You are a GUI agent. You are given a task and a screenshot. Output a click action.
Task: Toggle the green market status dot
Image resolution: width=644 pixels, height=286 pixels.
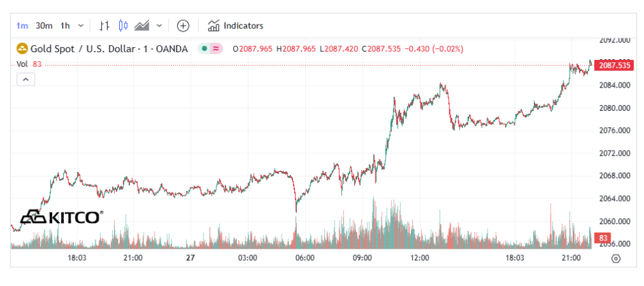(204, 49)
